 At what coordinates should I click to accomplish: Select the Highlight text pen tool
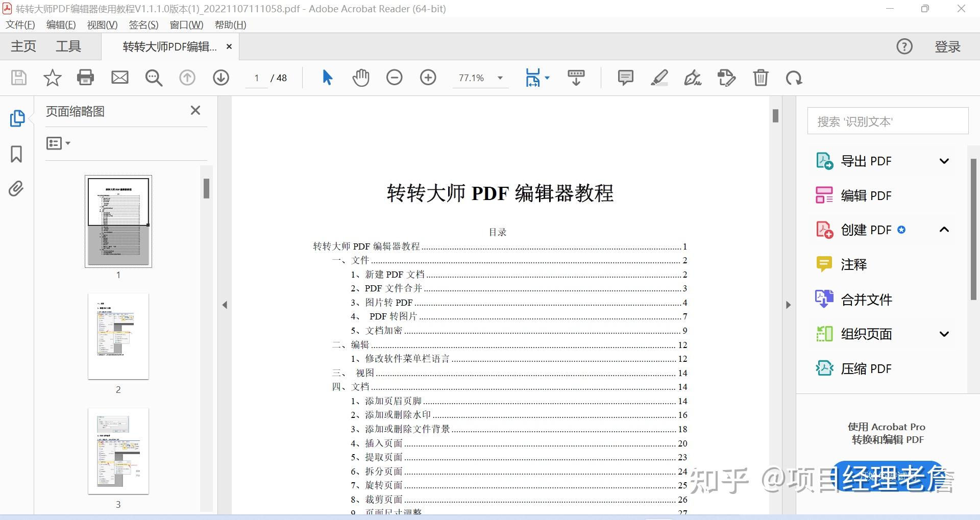(659, 78)
